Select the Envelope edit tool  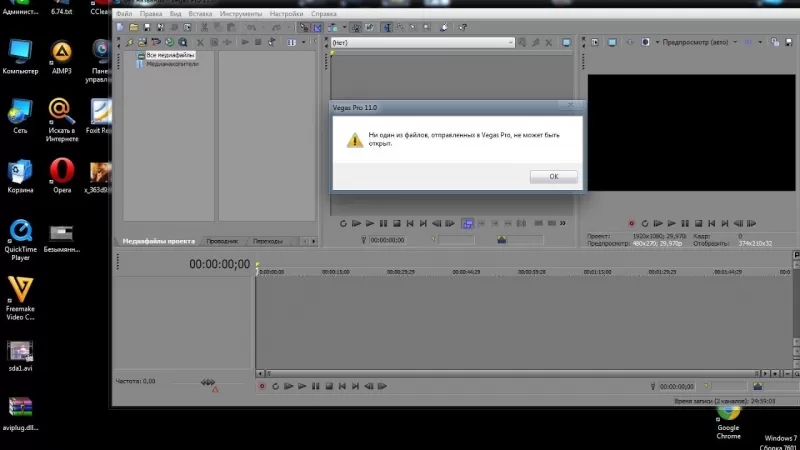coord(400,27)
